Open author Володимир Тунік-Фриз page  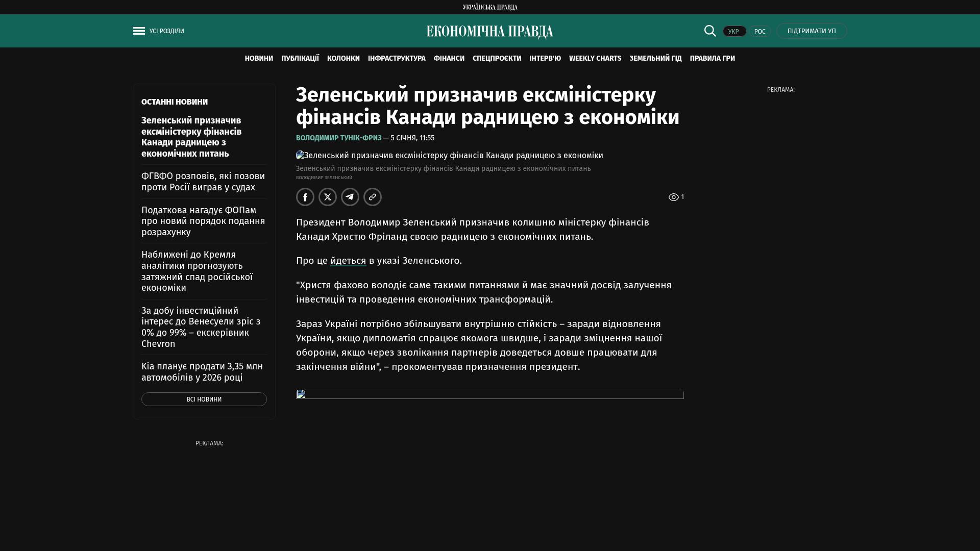click(338, 138)
